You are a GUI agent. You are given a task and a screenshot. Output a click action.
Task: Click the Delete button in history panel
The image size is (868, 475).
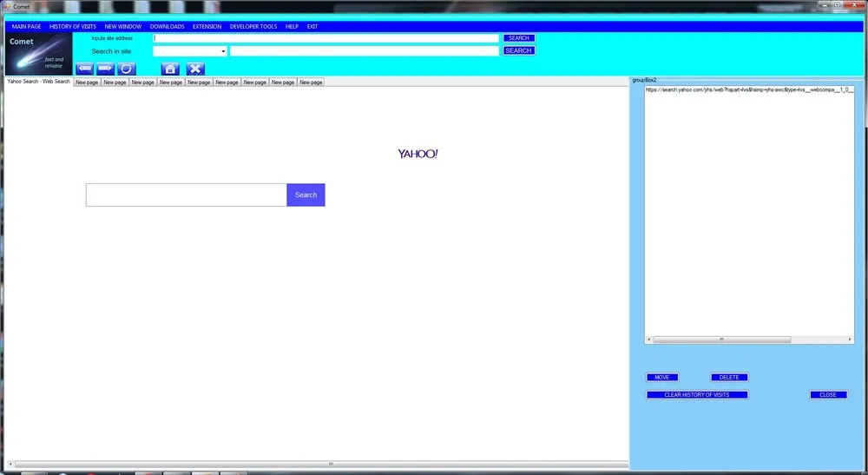729,378
